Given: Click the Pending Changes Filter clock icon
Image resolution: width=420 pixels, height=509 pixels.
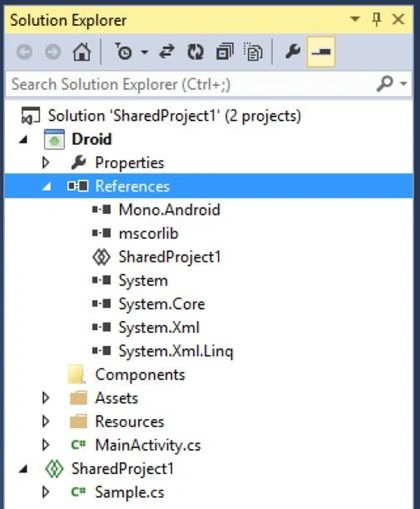Looking at the screenshot, I should point(124,52).
